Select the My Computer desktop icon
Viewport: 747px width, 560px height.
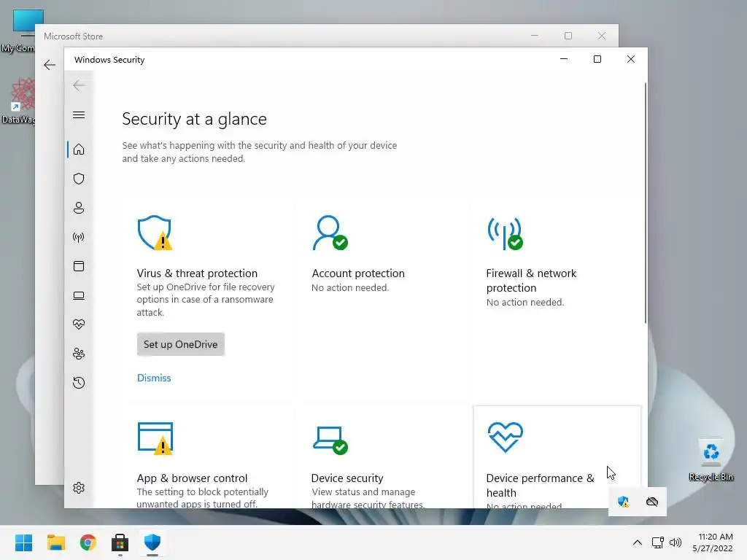coord(18,31)
